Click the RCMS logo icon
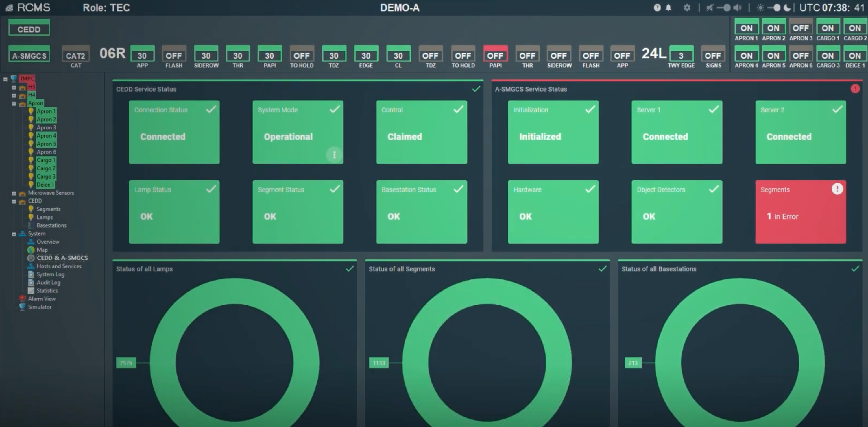 pyautogui.click(x=9, y=8)
